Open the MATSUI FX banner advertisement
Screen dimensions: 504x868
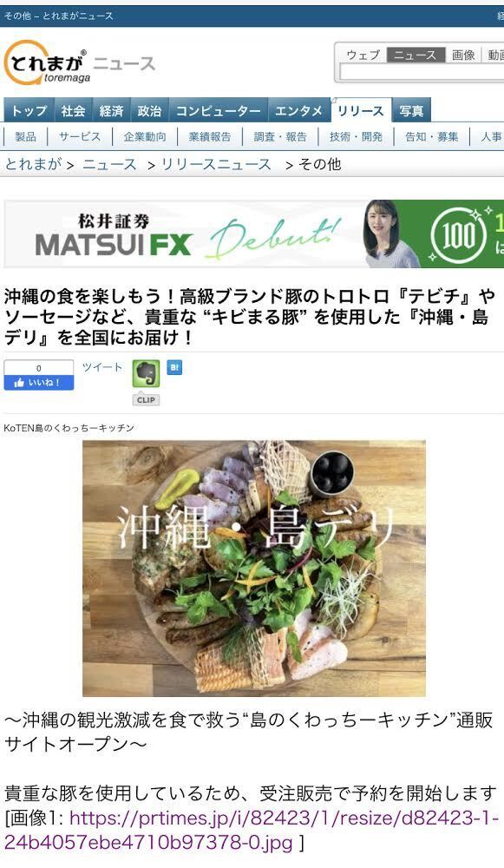pyautogui.click(x=254, y=233)
